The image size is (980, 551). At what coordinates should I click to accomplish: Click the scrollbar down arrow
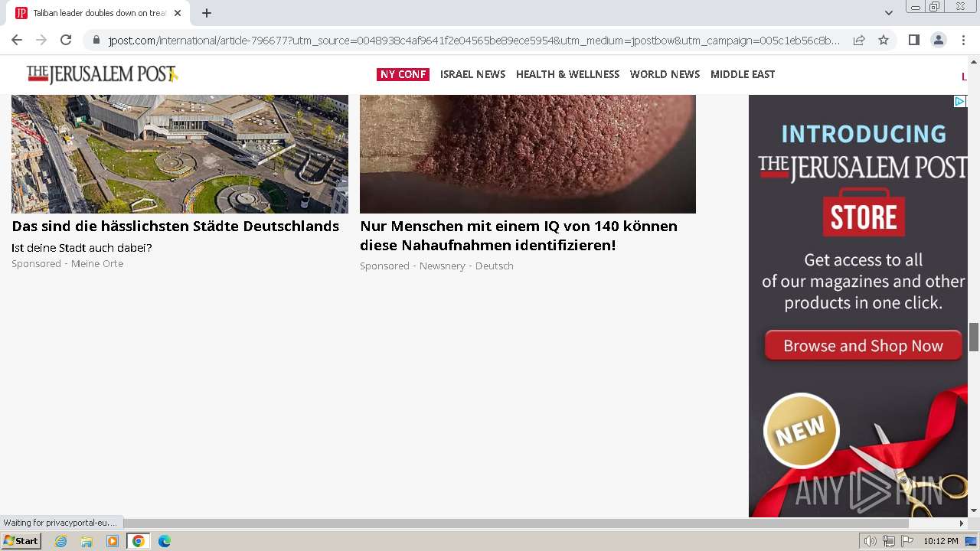[x=974, y=510]
